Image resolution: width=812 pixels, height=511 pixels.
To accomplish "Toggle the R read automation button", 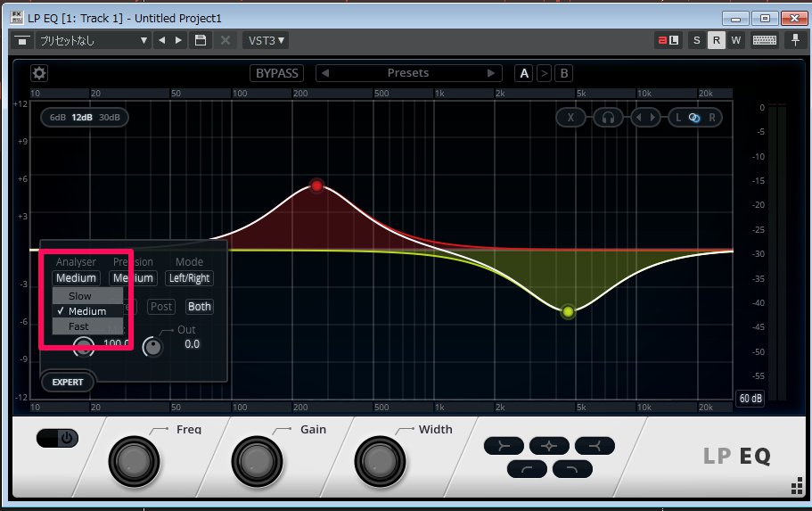I will (x=717, y=40).
